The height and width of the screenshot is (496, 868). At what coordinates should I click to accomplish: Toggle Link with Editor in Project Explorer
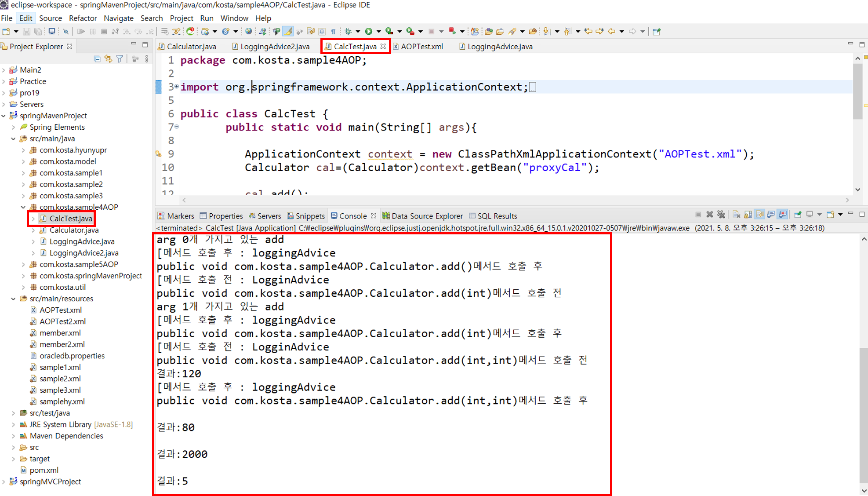tap(108, 59)
